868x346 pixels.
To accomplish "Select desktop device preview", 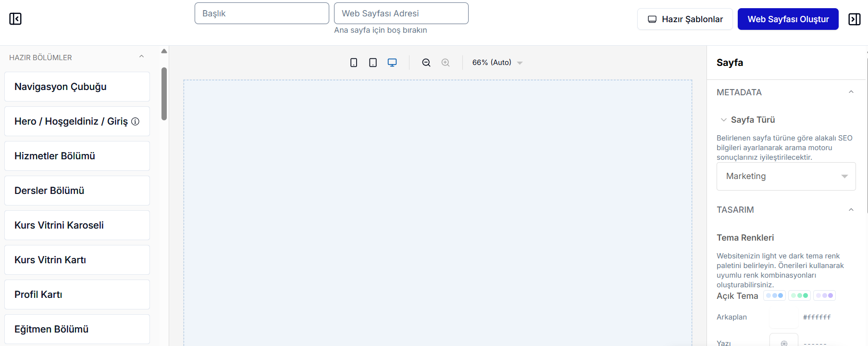I will pyautogui.click(x=392, y=63).
